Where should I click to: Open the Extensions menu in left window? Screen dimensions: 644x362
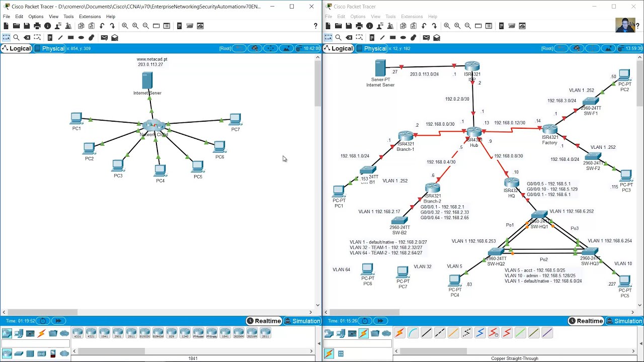(90, 17)
